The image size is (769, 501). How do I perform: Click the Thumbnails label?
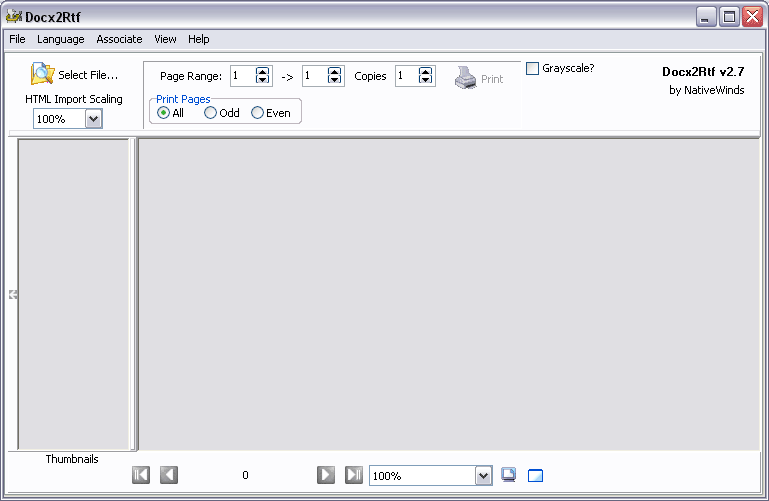(72, 459)
